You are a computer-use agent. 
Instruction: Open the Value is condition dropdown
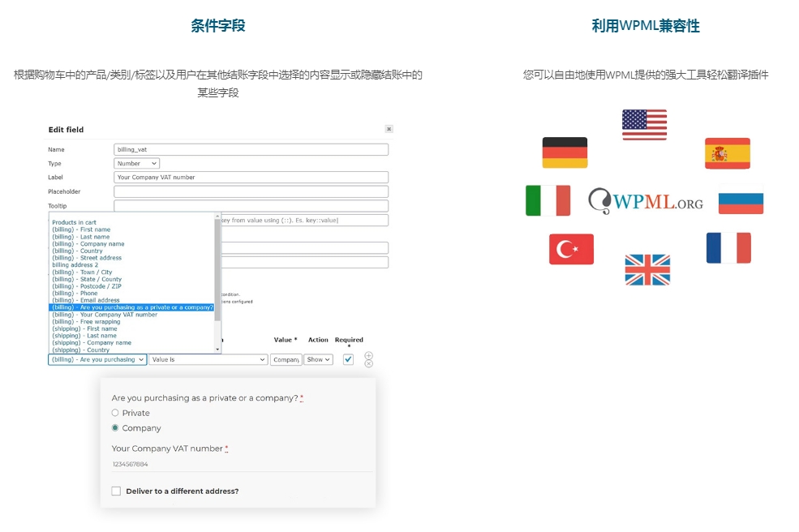208,359
